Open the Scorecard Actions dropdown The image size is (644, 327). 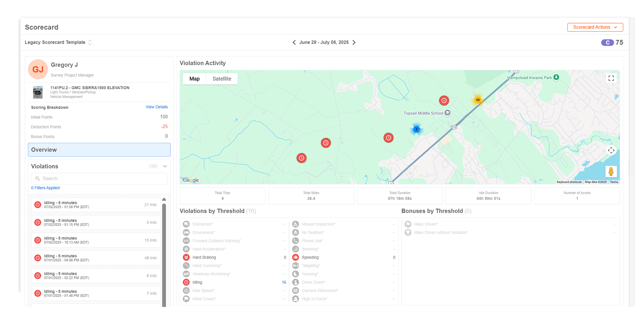click(595, 27)
